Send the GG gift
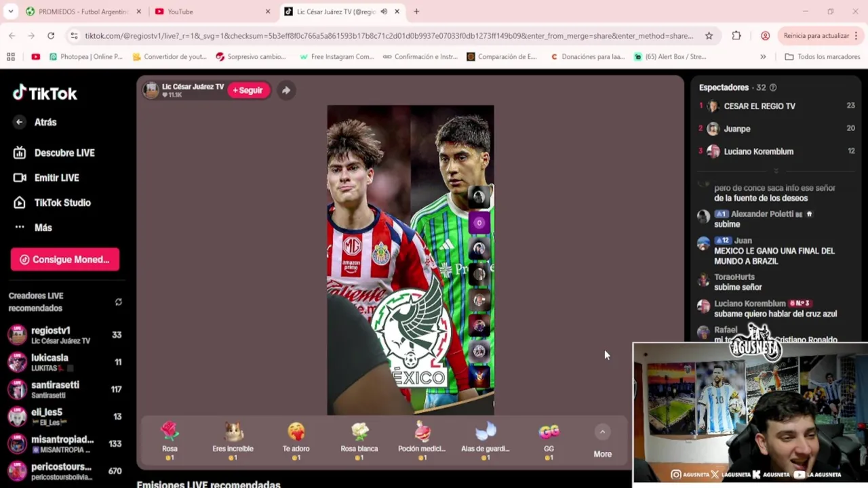Image resolution: width=868 pixels, height=488 pixels. (x=549, y=441)
